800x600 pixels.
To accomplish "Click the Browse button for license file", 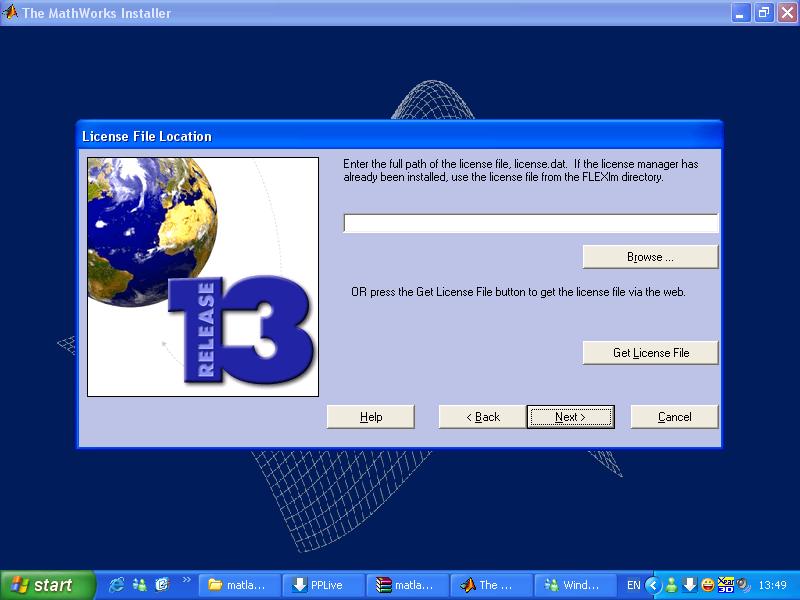I will click(651, 257).
